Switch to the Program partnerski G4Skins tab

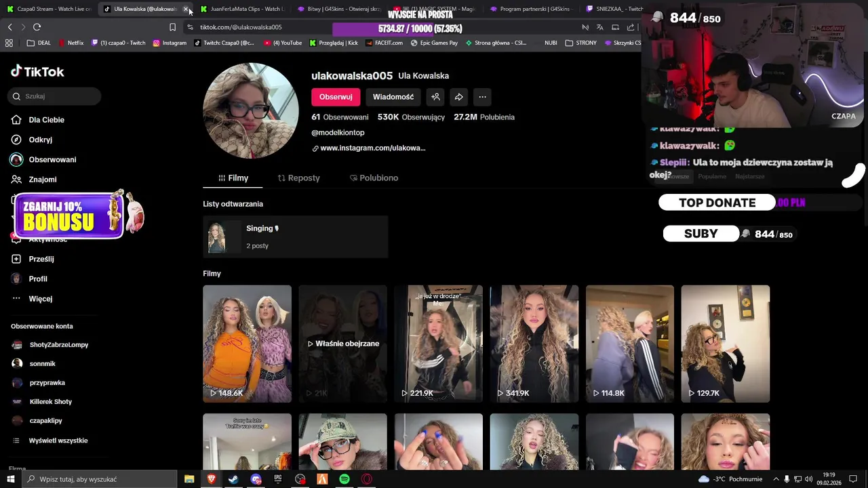point(531,9)
